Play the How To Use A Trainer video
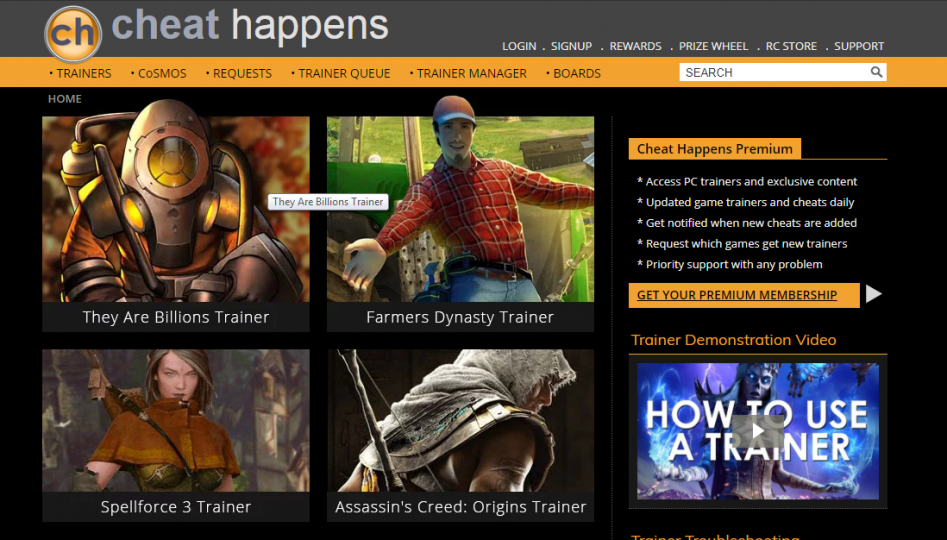The image size is (947, 540). (x=757, y=431)
